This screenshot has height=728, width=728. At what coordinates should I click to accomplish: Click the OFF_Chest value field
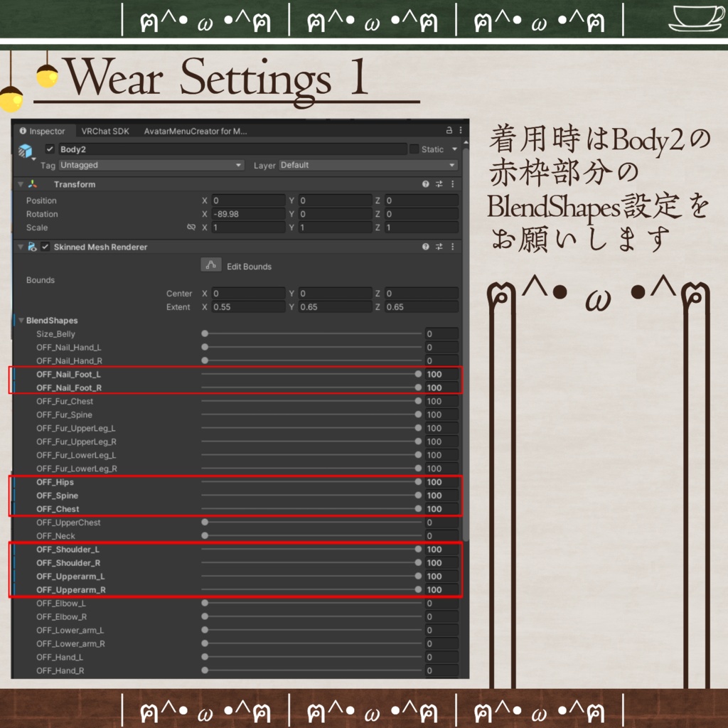(x=441, y=509)
